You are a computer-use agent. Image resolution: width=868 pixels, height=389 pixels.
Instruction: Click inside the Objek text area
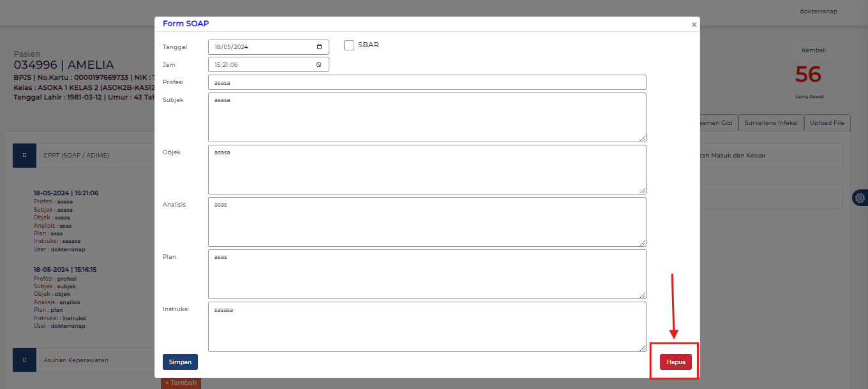(x=426, y=170)
